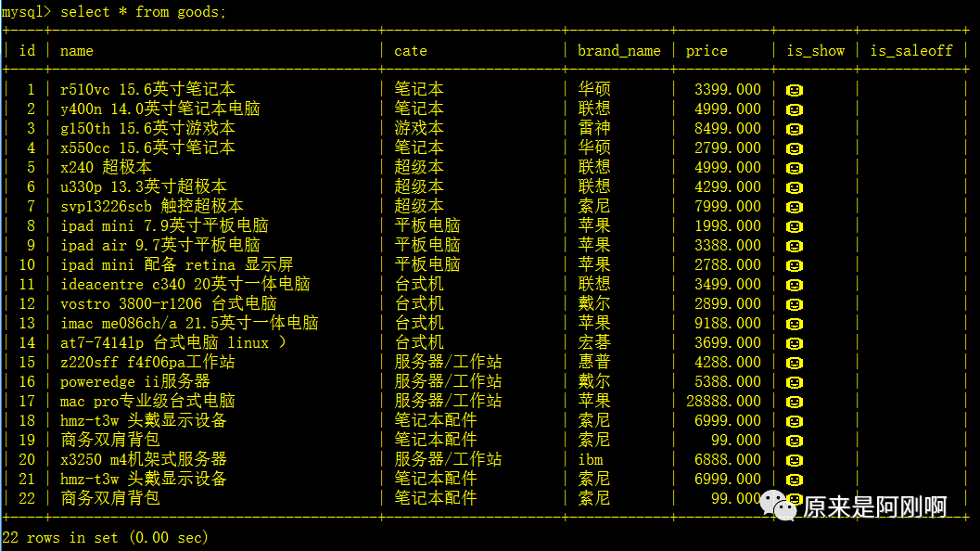Image resolution: width=980 pixels, height=551 pixels.
Task: Click the is_show smiley for svp13226scb row
Action: coord(795,207)
